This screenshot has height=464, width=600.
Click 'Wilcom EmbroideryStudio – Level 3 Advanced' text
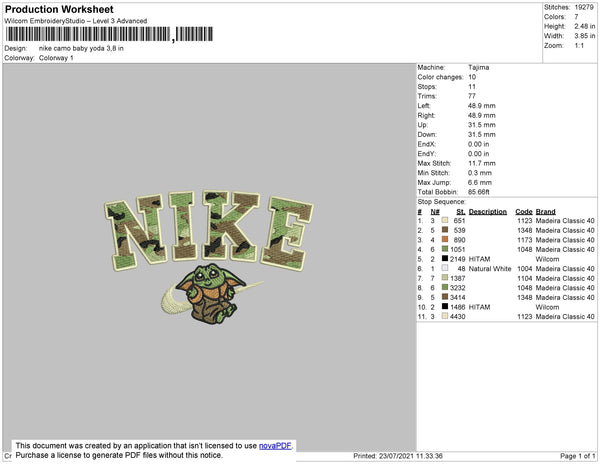coord(76,21)
